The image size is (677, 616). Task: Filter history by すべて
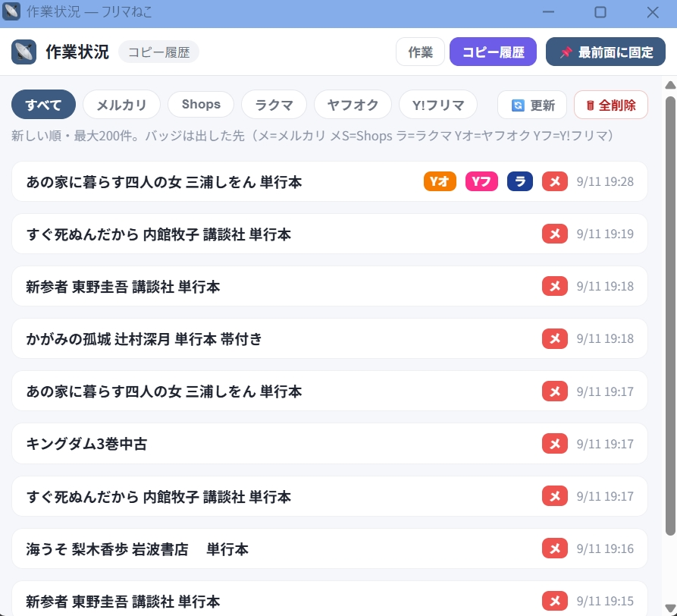click(44, 105)
